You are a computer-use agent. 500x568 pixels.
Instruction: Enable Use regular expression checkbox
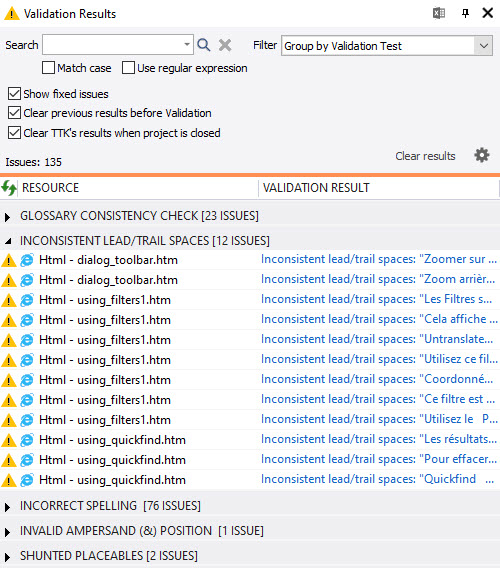point(128,68)
